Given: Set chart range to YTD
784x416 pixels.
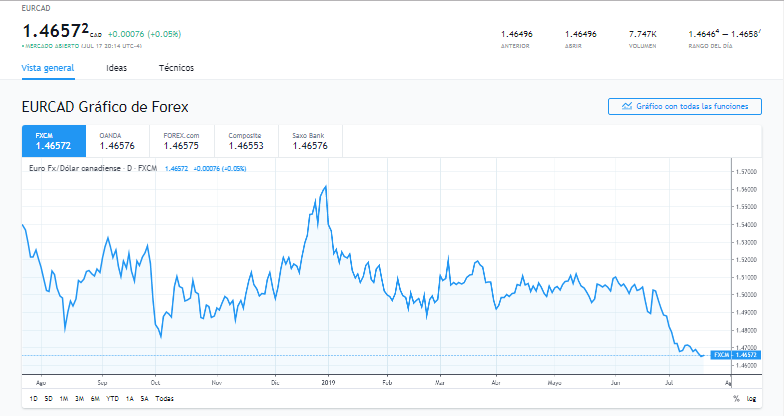Looking at the screenshot, I should tap(112, 398).
